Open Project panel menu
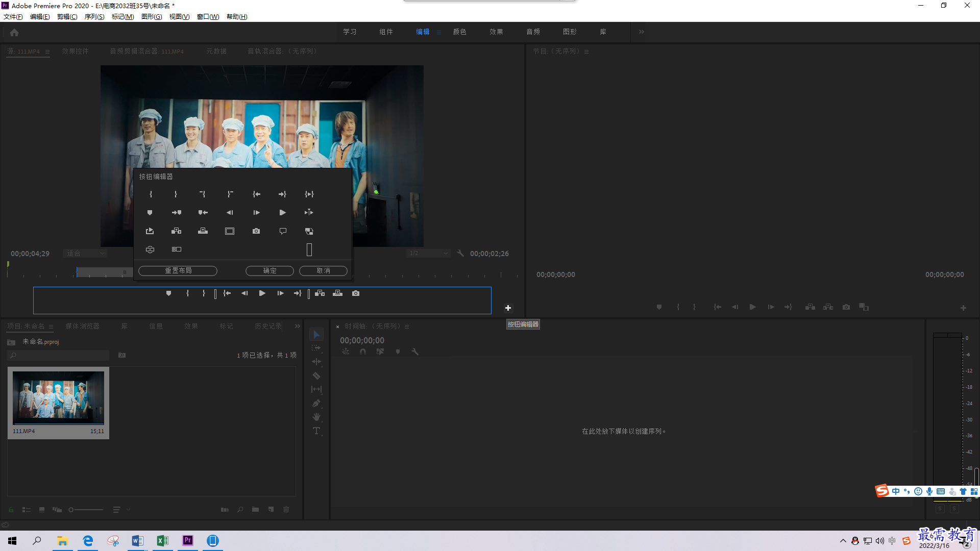The width and height of the screenshot is (980, 551). [x=51, y=327]
